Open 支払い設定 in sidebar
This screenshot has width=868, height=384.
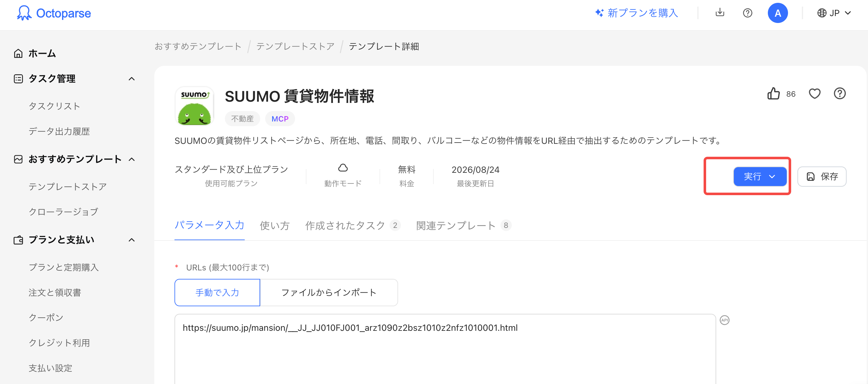point(50,368)
